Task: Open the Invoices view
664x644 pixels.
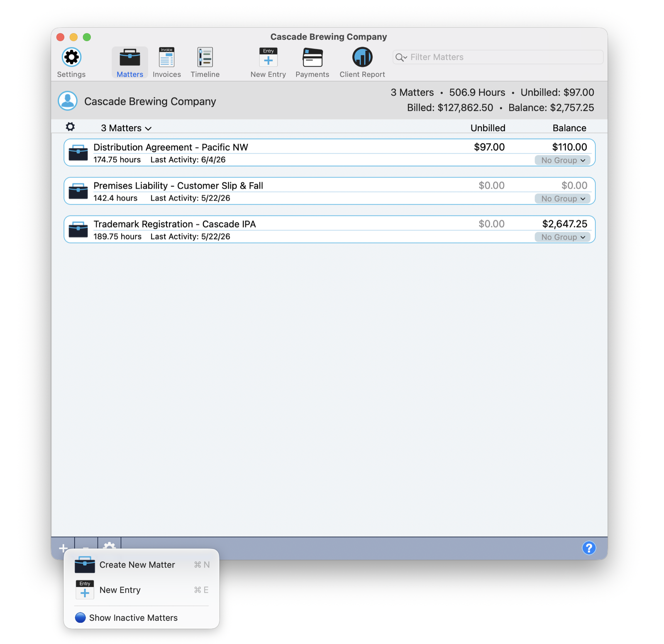Action: 166,62
